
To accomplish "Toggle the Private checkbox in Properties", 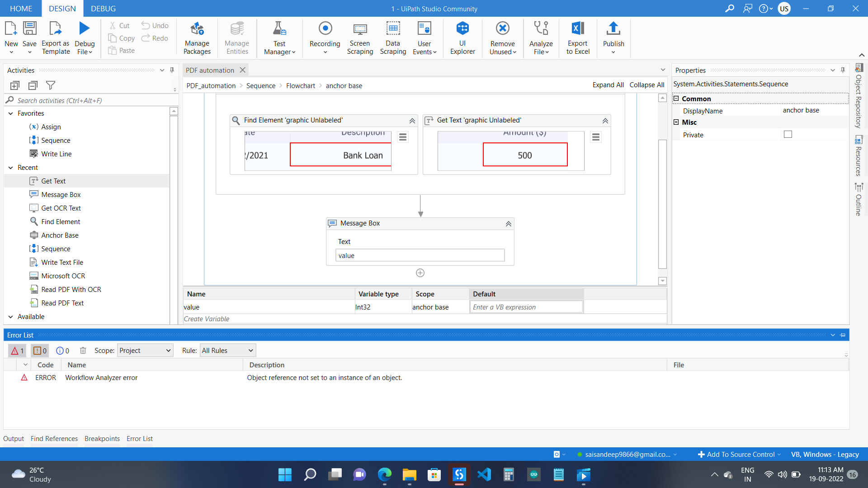I will coord(788,134).
